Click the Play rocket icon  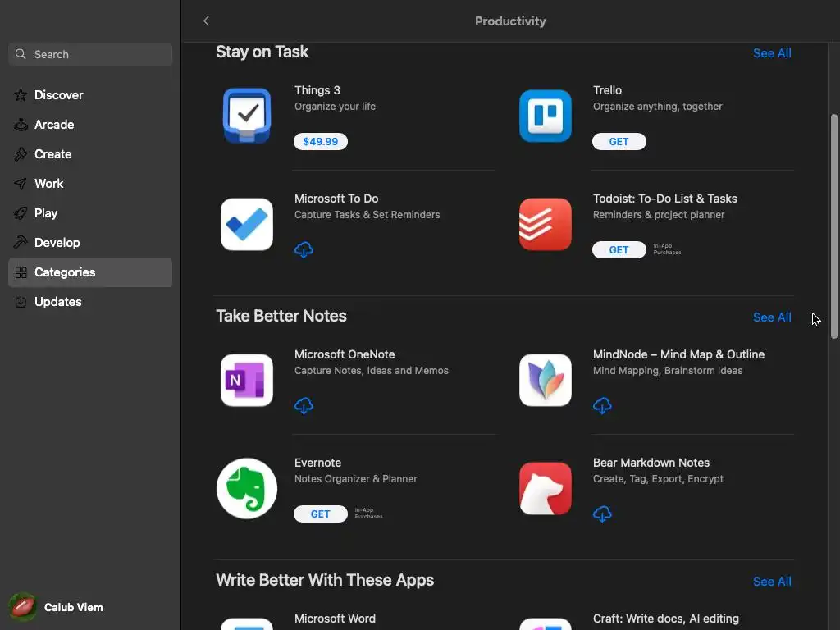point(21,213)
